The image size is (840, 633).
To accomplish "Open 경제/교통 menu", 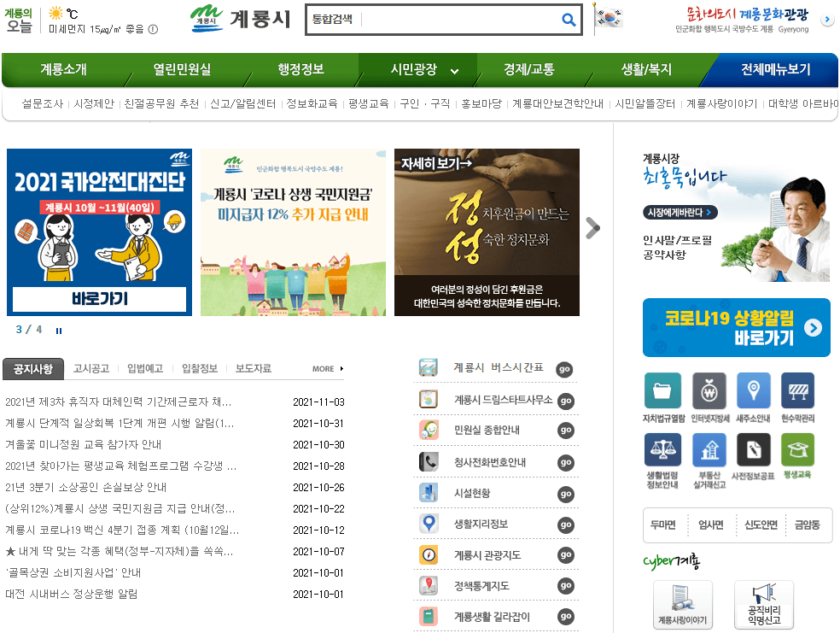I will pyautogui.click(x=528, y=69).
